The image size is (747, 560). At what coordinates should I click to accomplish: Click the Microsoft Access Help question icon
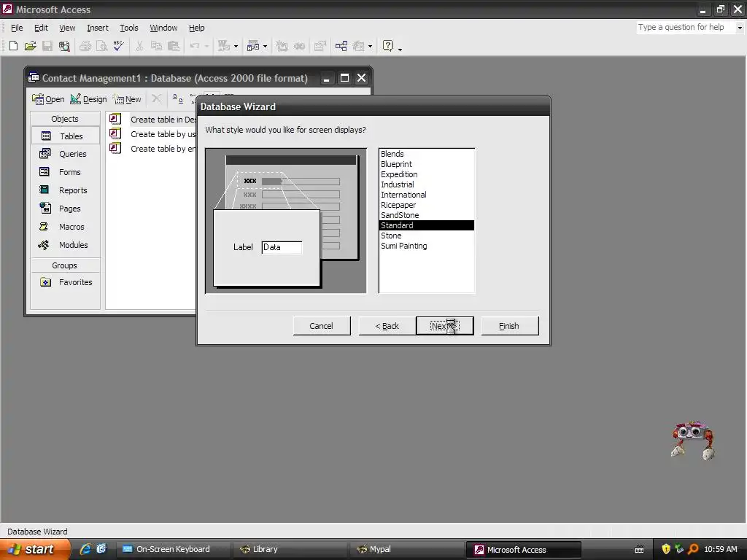pos(388,46)
